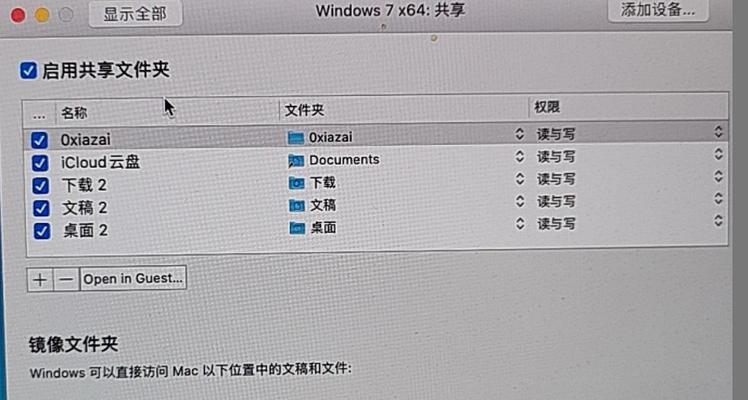Uncheck the 桌面 2 share checkbox
The image size is (748, 400).
41,231
